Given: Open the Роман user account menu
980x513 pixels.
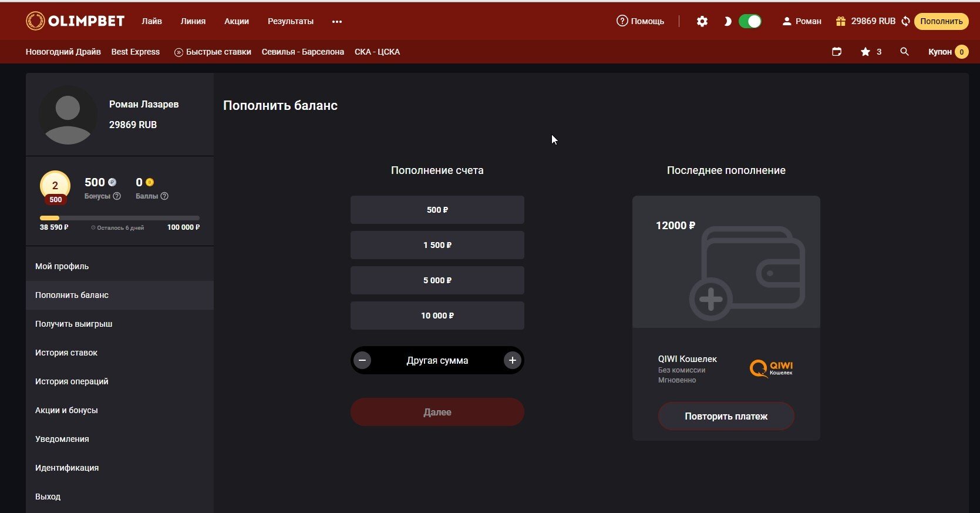Looking at the screenshot, I should 801,22.
